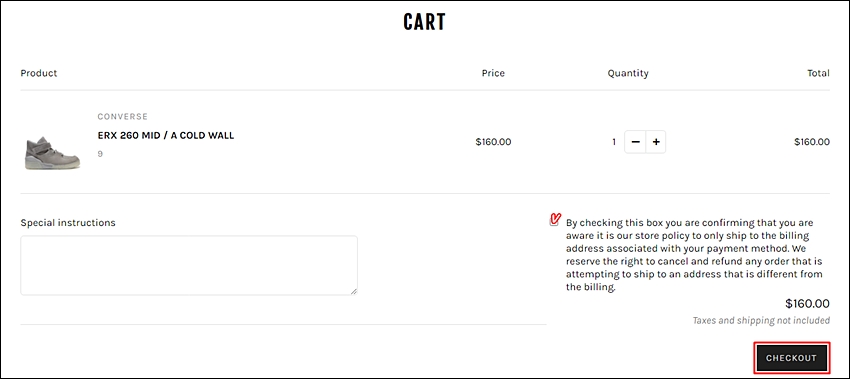
Task: Open the grey sneaker product thumbnail
Action: click(53, 152)
